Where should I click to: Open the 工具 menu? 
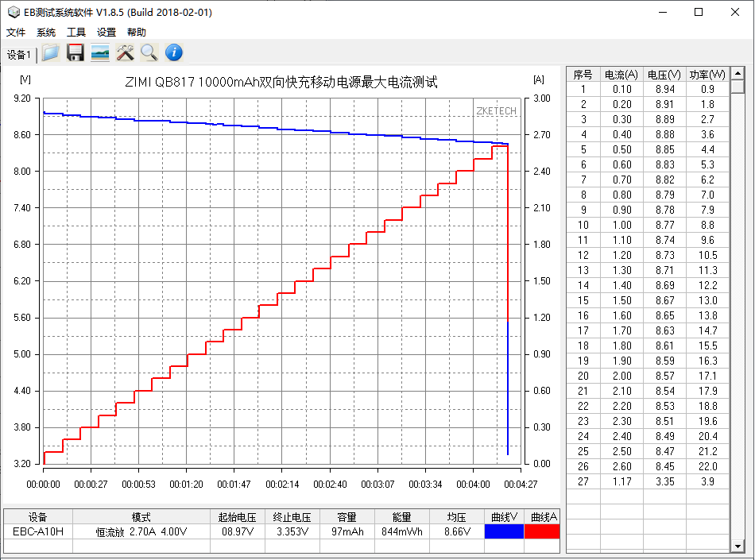76,33
